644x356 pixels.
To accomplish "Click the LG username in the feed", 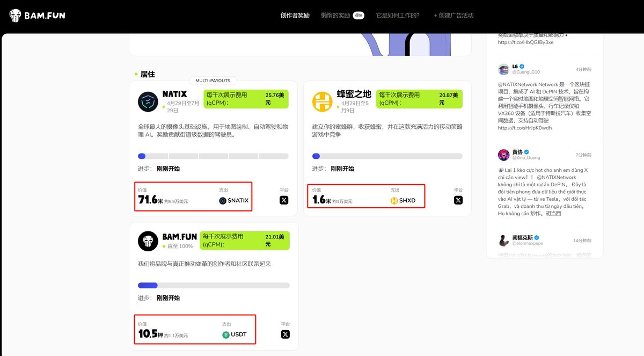I will click(515, 66).
